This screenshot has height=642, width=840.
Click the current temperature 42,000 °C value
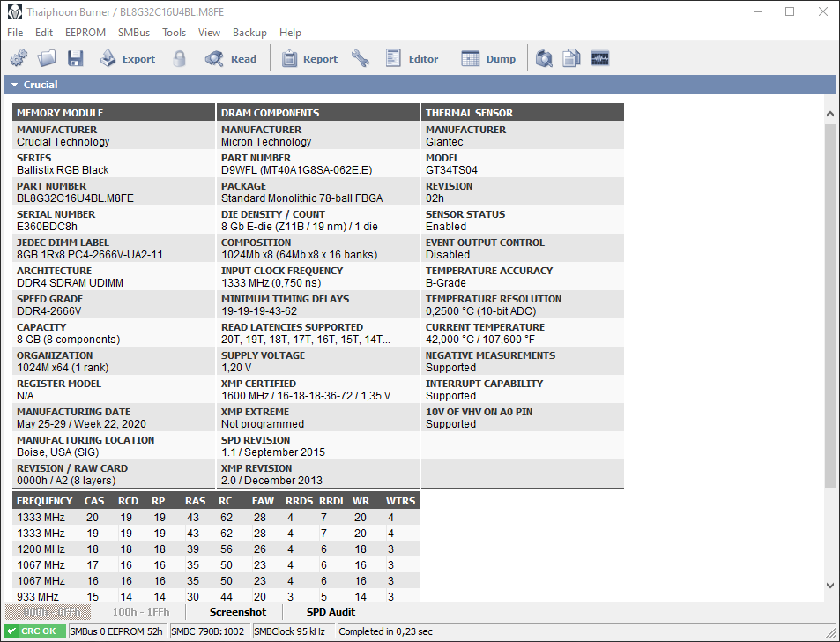coord(480,340)
